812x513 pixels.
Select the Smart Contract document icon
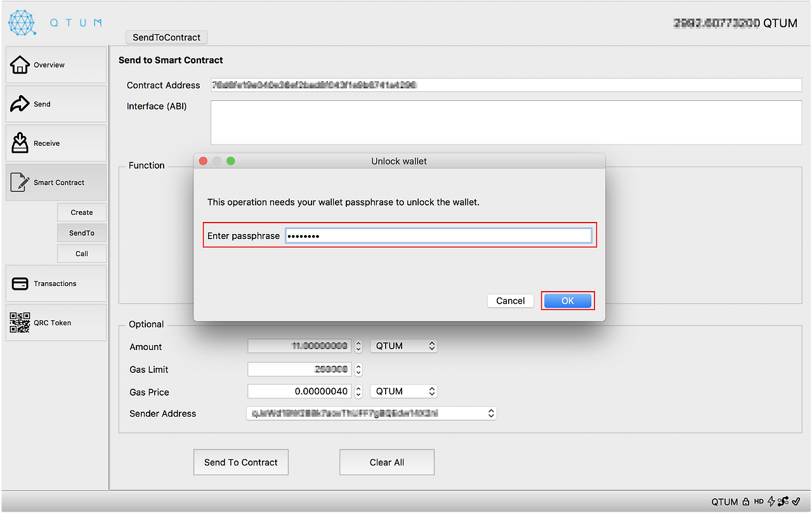(20, 183)
